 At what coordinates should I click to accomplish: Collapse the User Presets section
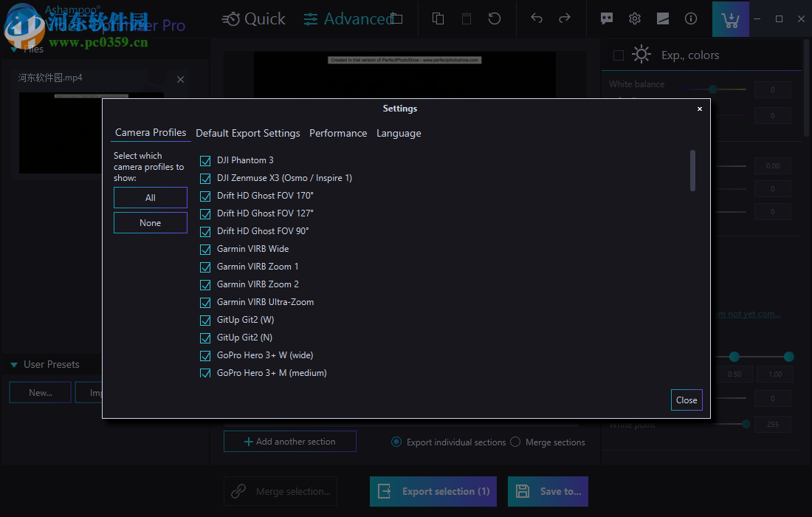(x=13, y=364)
